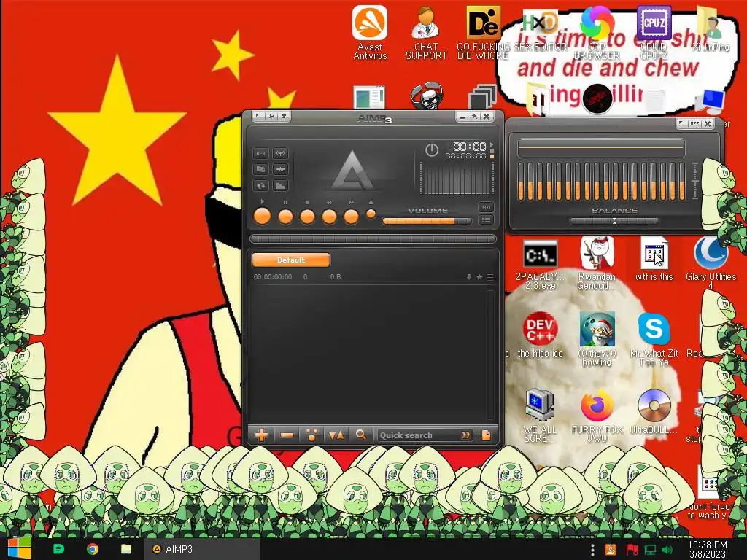Jump to the previous track

pos(329,216)
